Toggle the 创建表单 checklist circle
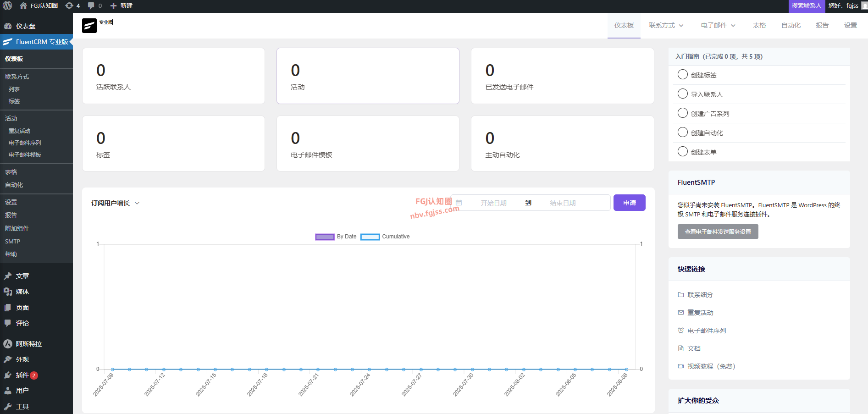 click(683, 151)
